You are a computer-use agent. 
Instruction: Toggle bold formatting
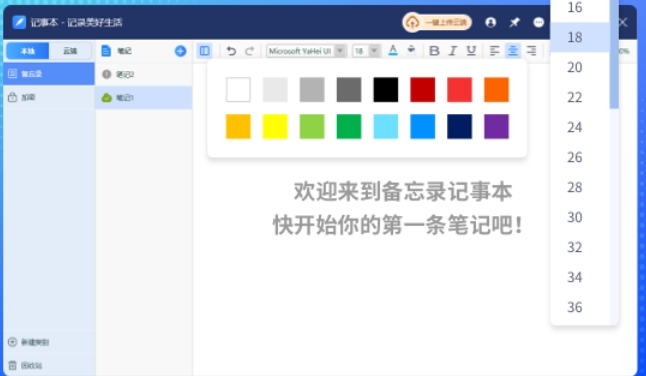(434, 51)
